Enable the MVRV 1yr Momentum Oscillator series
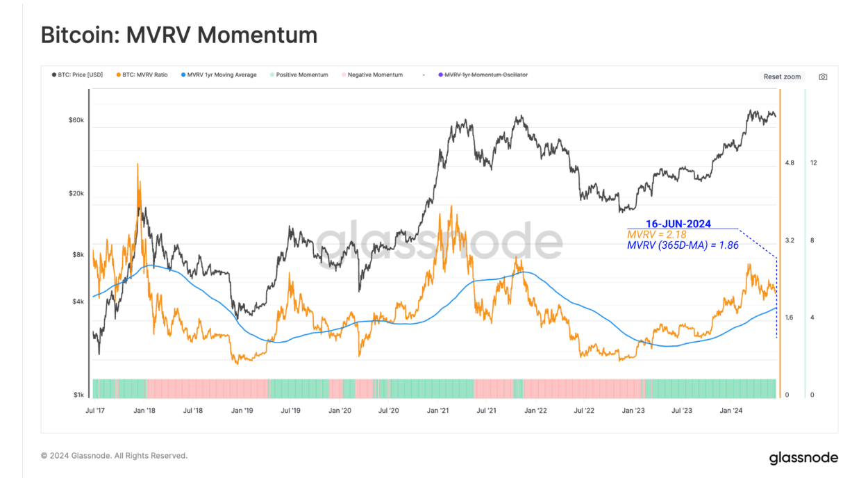This screenshot has width=868, height=478. (x=484, y=75)
